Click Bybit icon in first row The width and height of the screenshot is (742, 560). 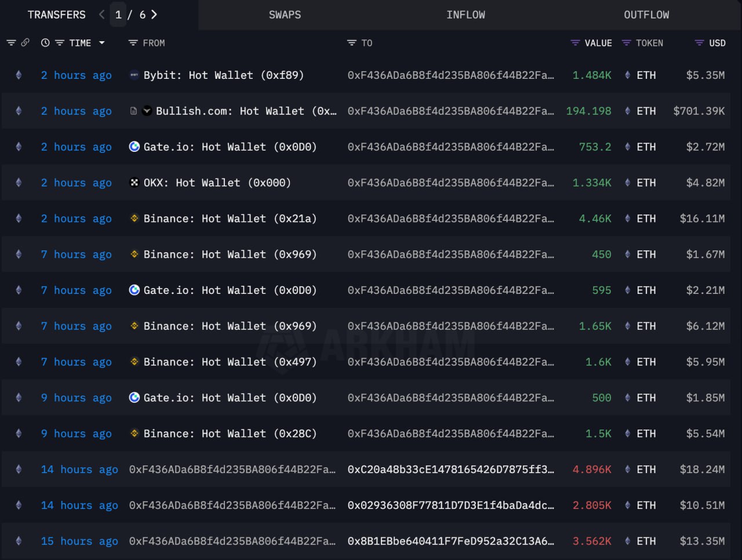click(x=134, y=75)
